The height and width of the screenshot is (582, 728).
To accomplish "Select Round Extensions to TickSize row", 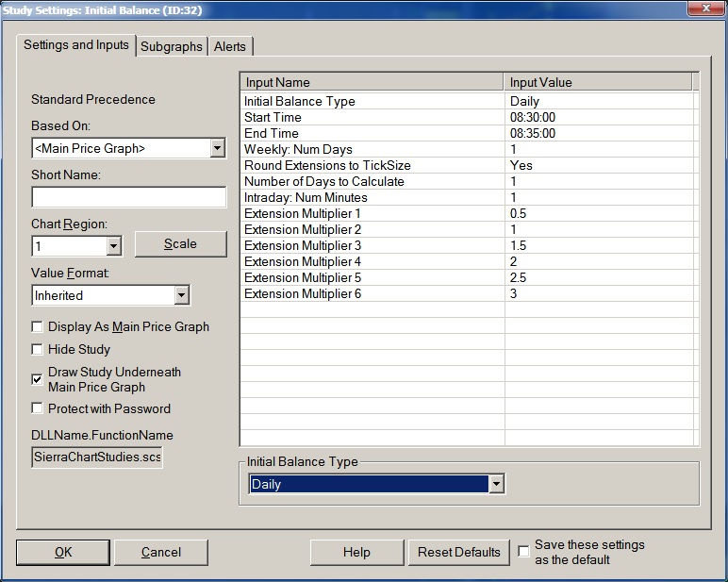I will coord(467,165).
